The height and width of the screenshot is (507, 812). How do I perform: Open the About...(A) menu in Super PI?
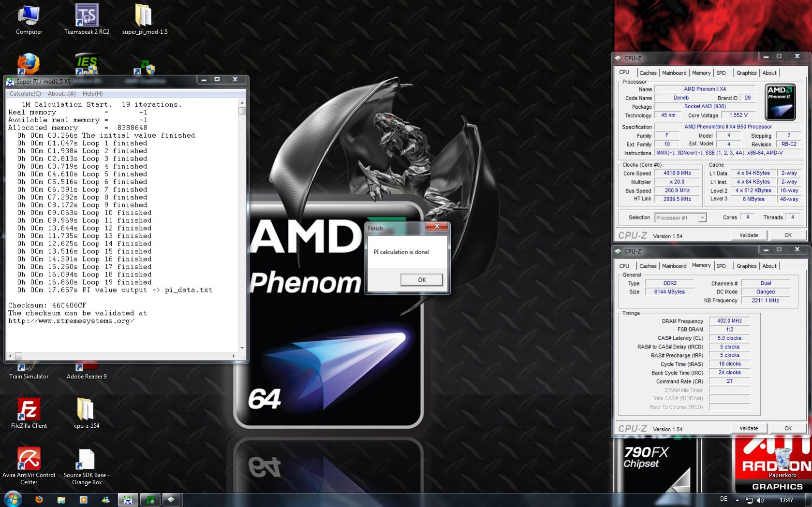click(x=61, y=94)
